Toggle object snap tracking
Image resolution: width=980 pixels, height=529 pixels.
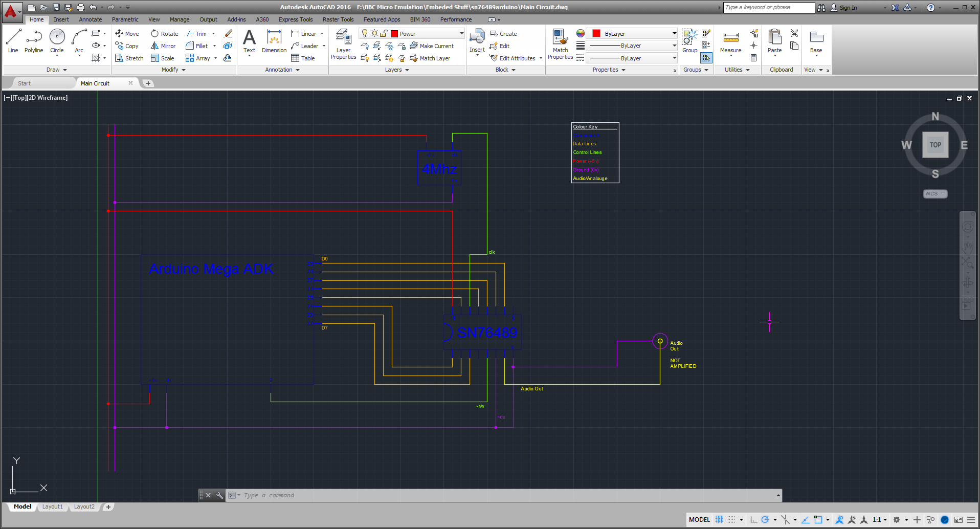click(805, 519)
